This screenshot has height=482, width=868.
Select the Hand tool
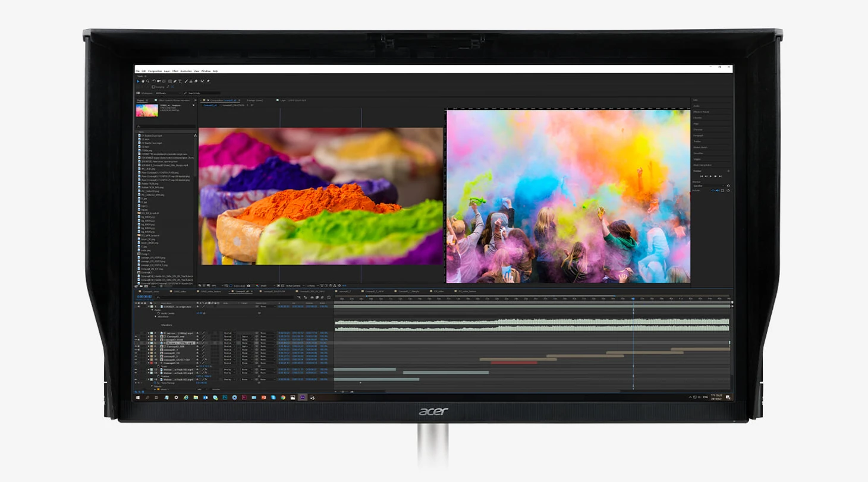[x=143, y=81]
